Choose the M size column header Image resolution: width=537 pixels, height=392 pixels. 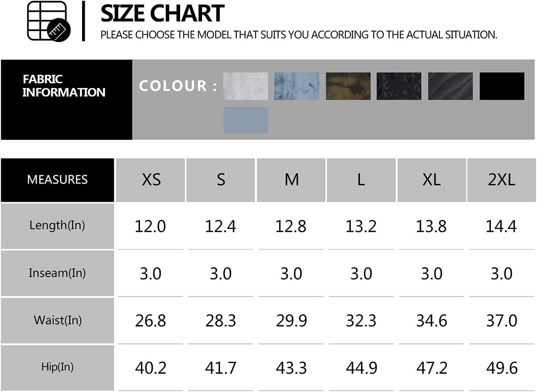coord(291,180)
